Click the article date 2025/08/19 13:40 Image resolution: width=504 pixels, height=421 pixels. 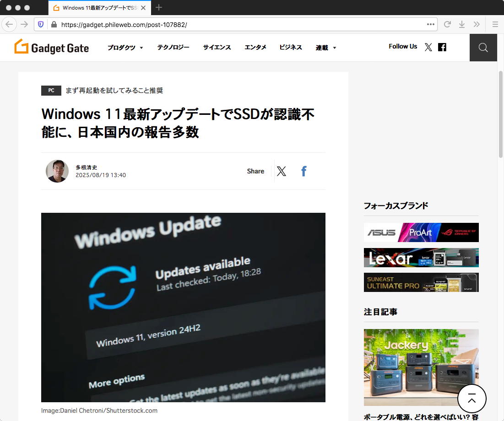[x=101, y=175]
